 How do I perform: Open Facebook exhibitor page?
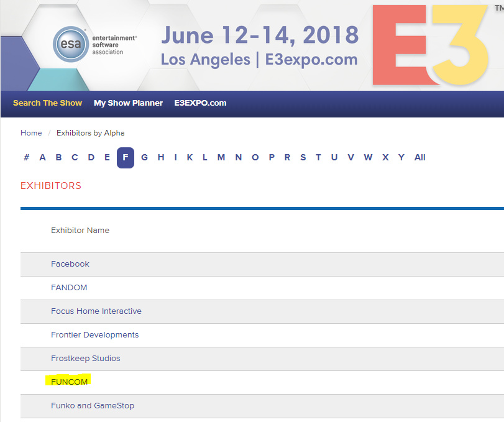point(70,264)
